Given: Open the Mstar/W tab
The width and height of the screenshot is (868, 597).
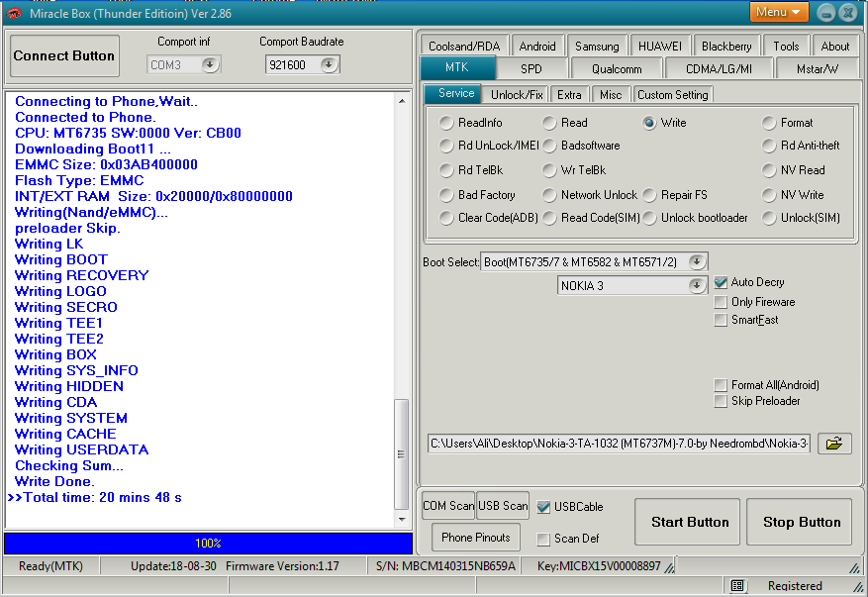Looking at the screenshot, I should 818,68.
